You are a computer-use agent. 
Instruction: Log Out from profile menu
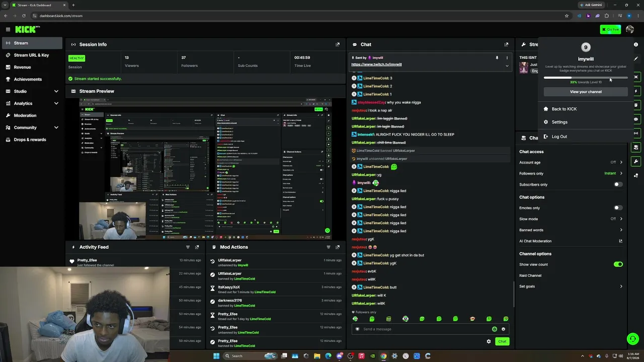tap(586, 137)
